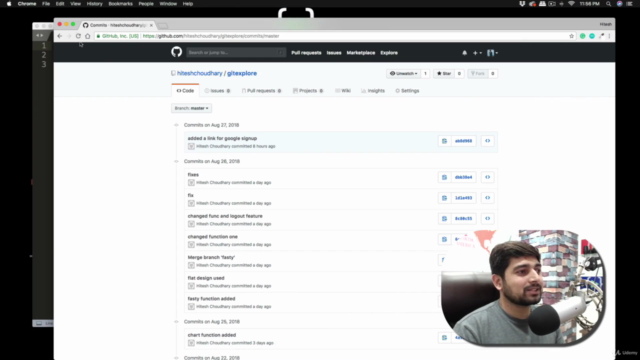Switch to the Code tab
The width and height of the screenshot is (640, 360).
pos(185,91)
